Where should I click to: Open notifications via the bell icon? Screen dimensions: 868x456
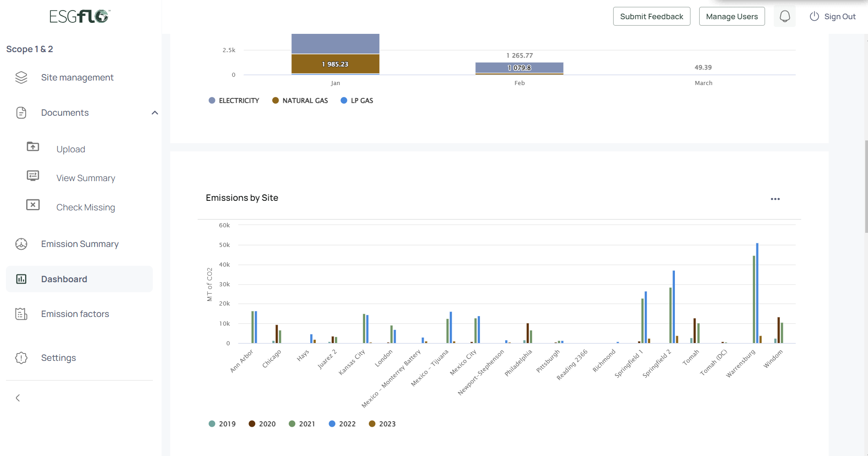pyautogui.click(x=785, y=16)
